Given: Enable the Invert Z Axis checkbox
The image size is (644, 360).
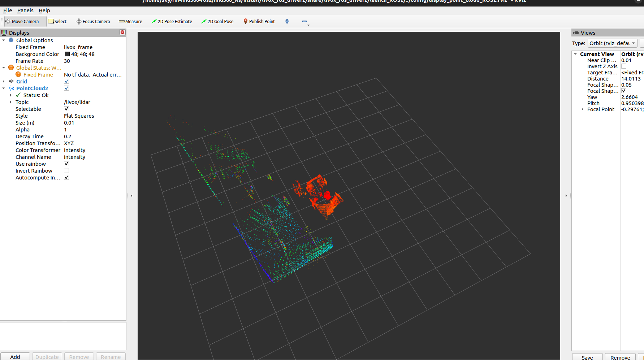Looking at the screenshot, I should coord(624,66).
